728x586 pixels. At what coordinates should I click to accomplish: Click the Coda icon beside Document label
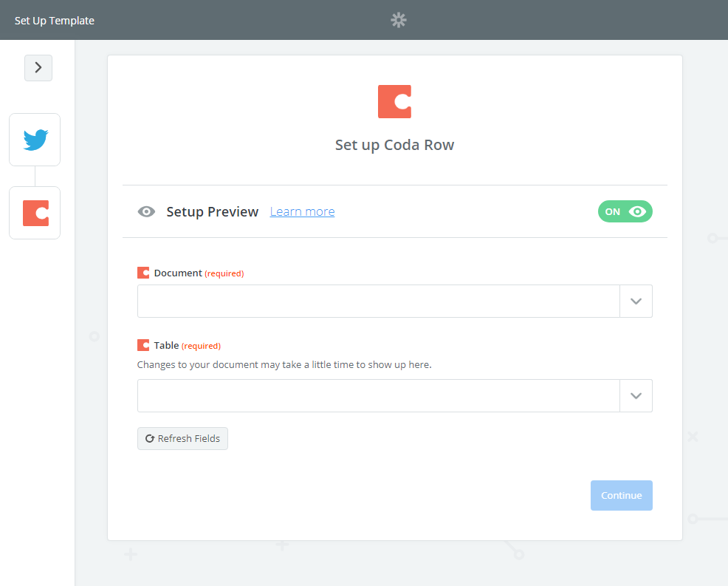point(143,273)
